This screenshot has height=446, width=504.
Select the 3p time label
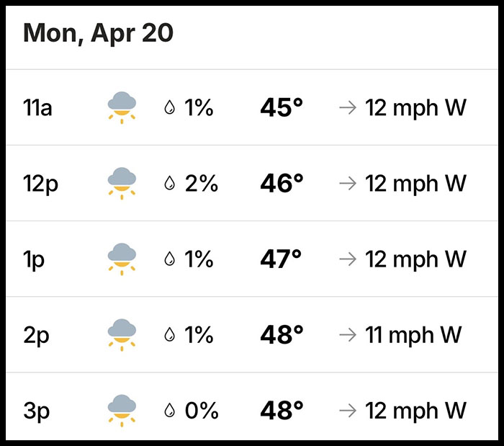coord(36,411)
